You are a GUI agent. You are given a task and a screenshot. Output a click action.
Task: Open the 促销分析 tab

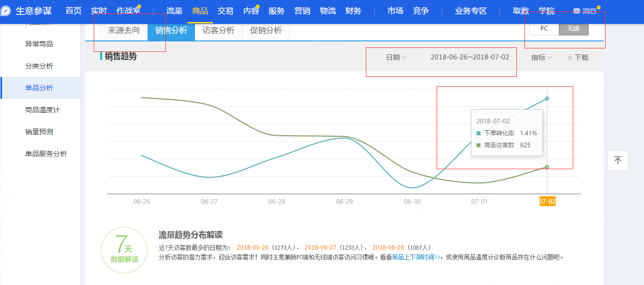click(266, 30)
